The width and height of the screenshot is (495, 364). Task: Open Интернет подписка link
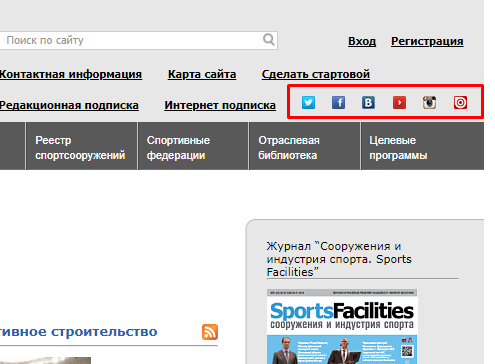[220, 105]
